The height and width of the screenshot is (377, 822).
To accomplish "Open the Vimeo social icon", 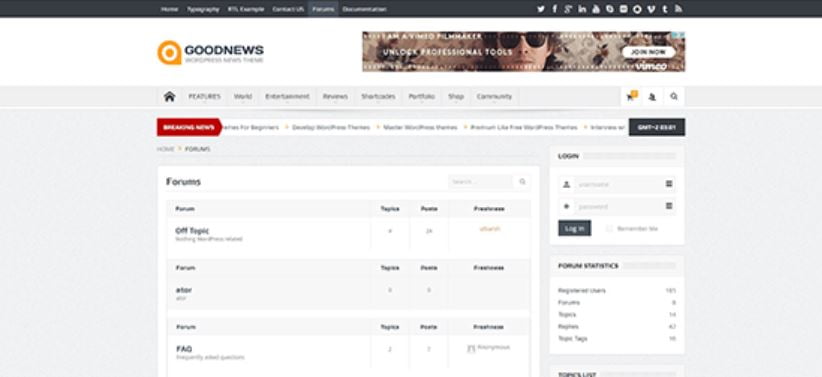I will tap(651, 9).
